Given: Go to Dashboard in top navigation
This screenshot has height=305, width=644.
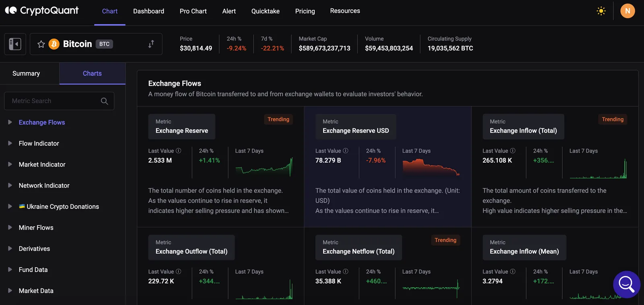Looking at the screenshot, I should pyautogui.click(x=149, y=11).
